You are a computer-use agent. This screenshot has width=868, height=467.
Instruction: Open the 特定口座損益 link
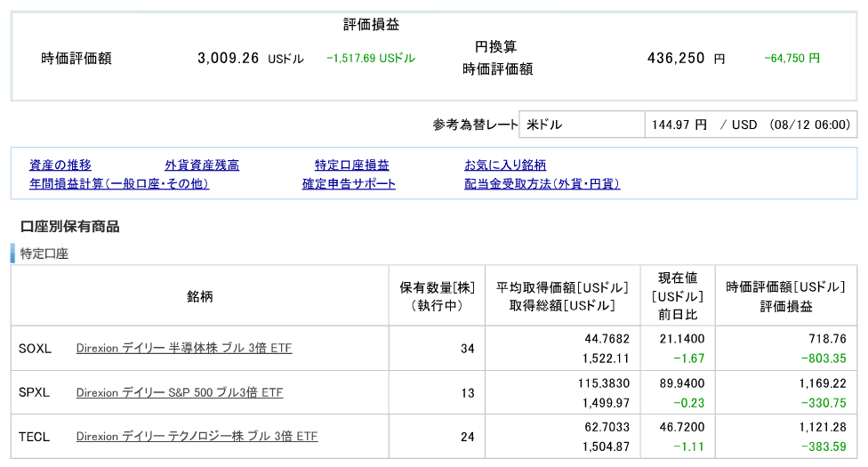351,165
